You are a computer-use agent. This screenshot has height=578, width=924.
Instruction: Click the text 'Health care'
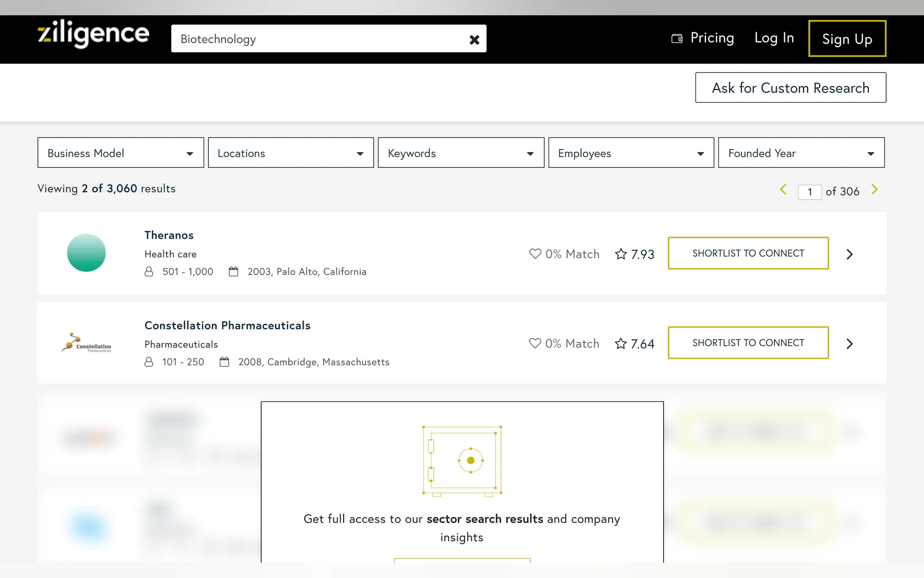170,254
